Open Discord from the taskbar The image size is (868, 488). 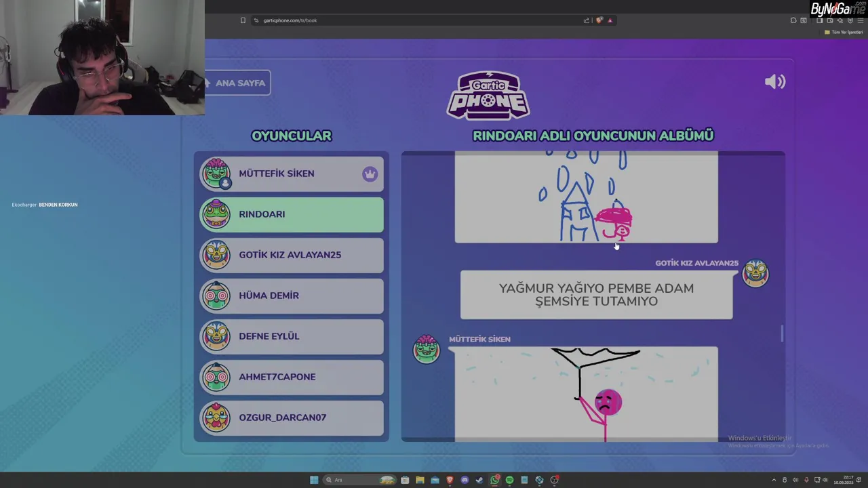coord(465,480)
